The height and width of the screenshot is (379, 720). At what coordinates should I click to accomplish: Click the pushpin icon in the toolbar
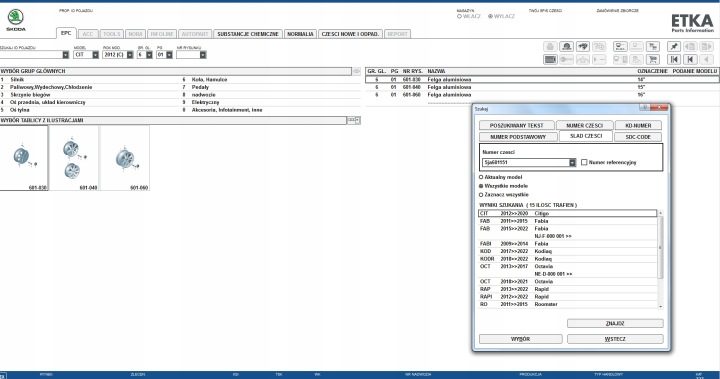(x=674, y=46)
